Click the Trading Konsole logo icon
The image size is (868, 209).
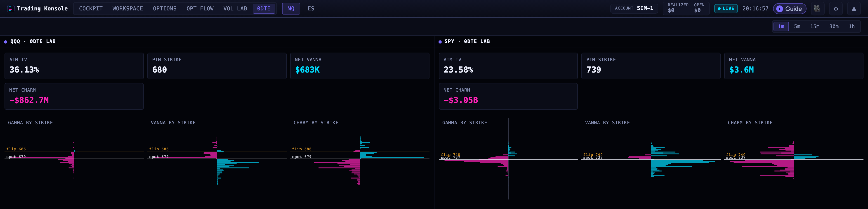click(11, 8)
